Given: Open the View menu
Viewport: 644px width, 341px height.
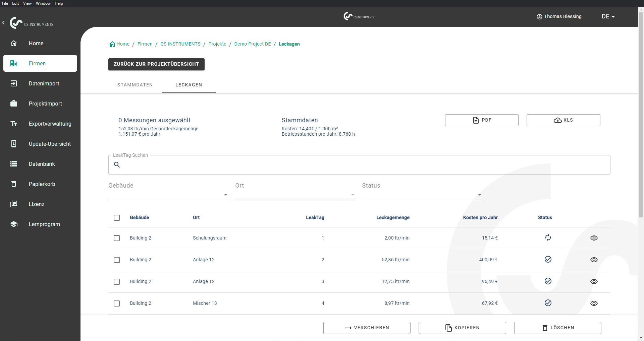Looking at the screenshot, I should click(x=27, y=3).
